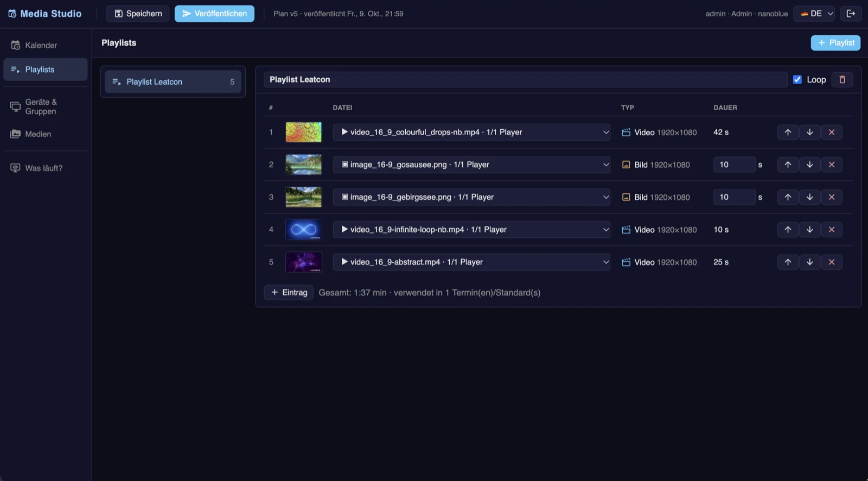
Task: Click the logout icon in the top bar
Action: [x=851, y=14]
